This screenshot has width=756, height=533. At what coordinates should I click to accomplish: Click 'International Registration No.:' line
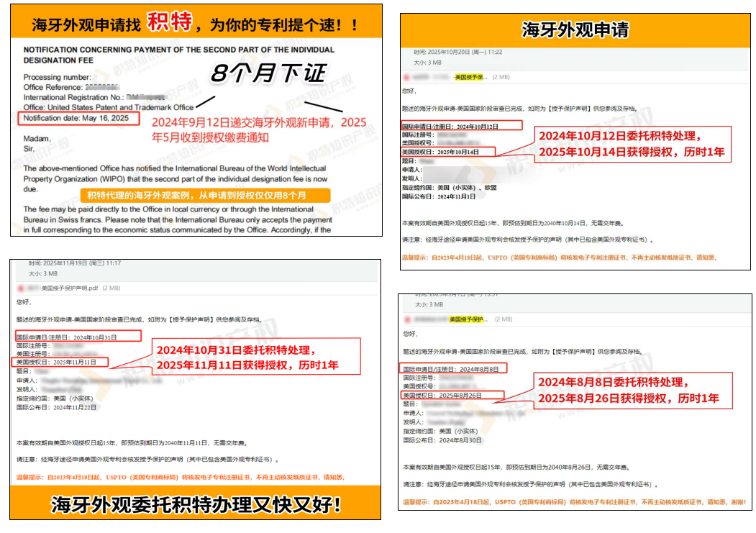pos(94,97)
